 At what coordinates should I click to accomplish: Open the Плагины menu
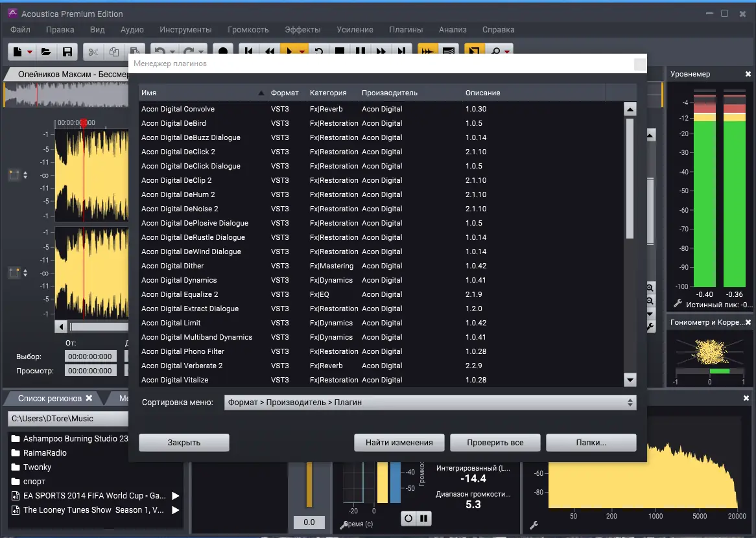406,29
